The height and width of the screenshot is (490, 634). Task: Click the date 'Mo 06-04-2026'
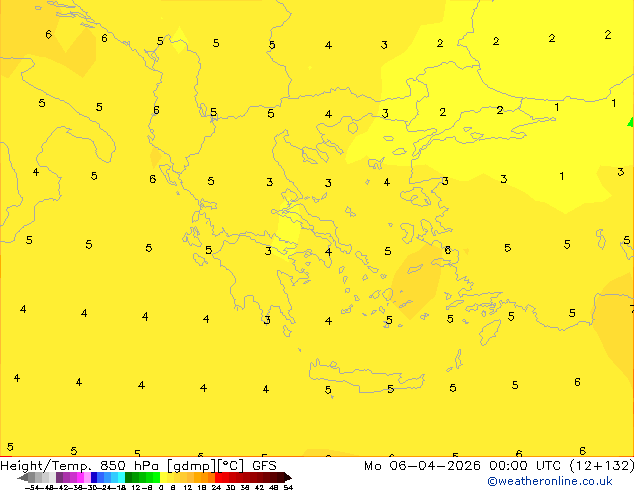(423, 466)
